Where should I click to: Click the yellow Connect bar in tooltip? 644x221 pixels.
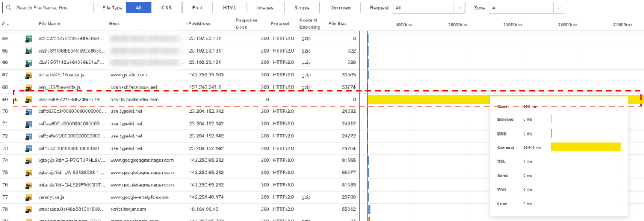585,147
